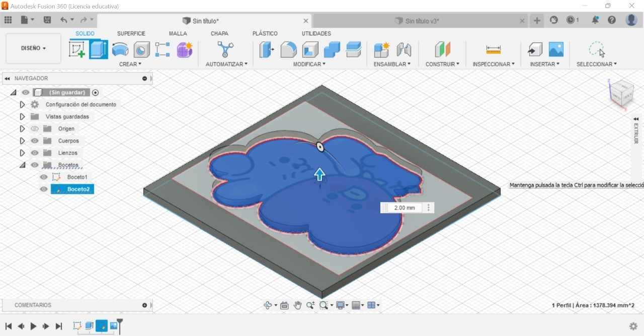Toggle visibility of Bocetos folder
The image size is (644, 336).
coord(35,165)
